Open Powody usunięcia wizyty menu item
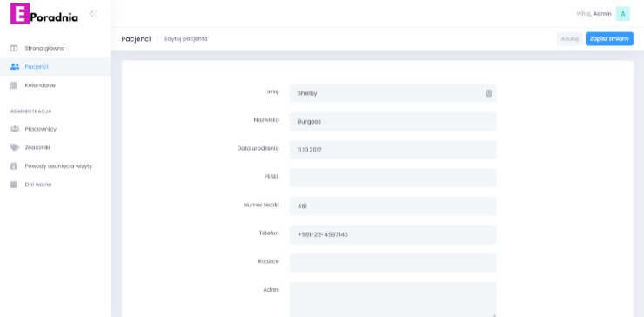The image size is (644, 317). [58, 166]
